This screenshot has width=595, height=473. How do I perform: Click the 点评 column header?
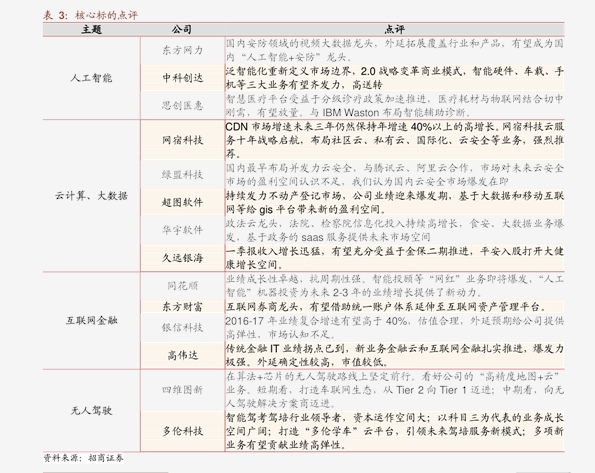395,29
